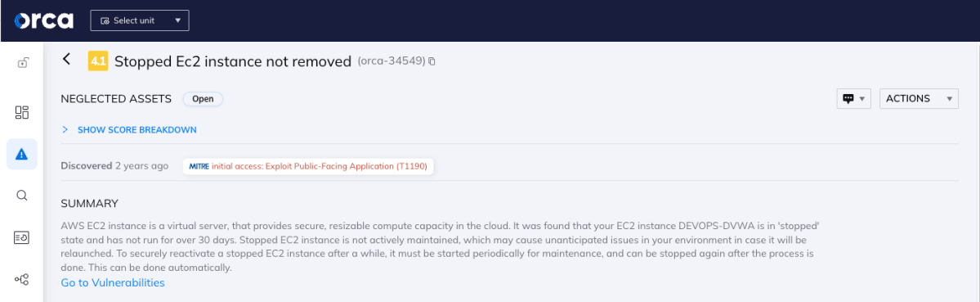Select the alerts warning triangle icon
Screen dimensions: 980x302
pyautogui.click(x=22, y=155)
